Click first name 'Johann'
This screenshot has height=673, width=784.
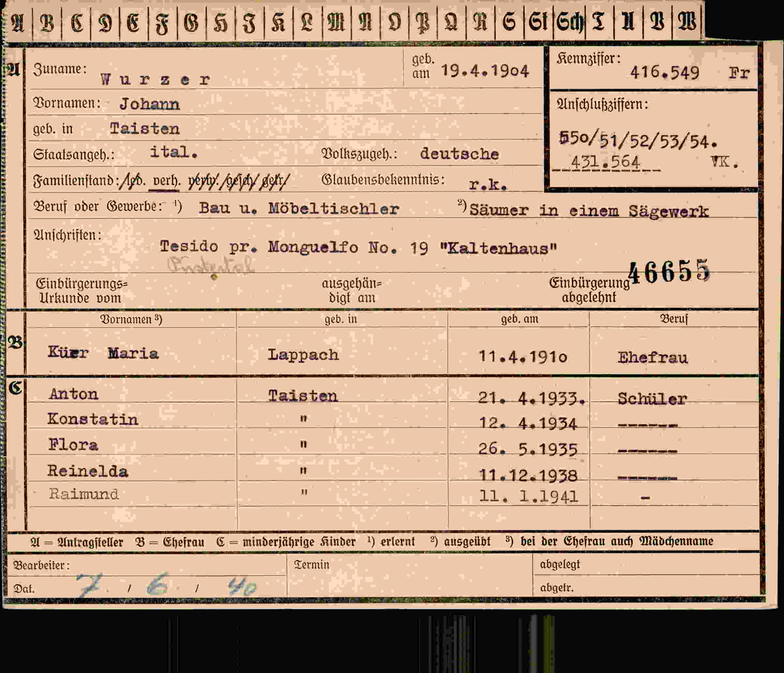tap(149, 104)
